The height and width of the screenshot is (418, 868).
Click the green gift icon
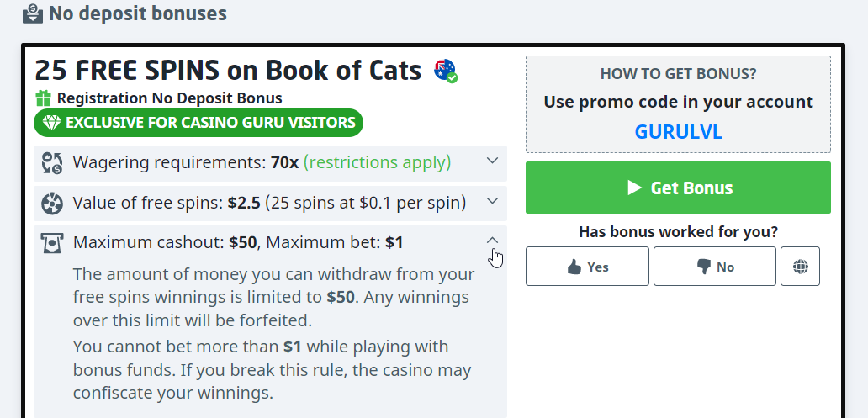(x=44, y=98)
